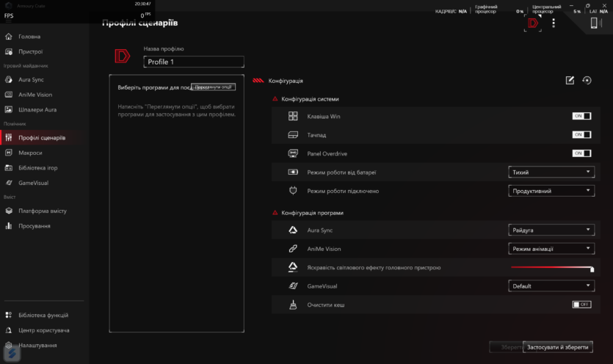Screen dimensions: 613x364
Task: Click Застосувати й зберегти button
Action: point(558,347)
